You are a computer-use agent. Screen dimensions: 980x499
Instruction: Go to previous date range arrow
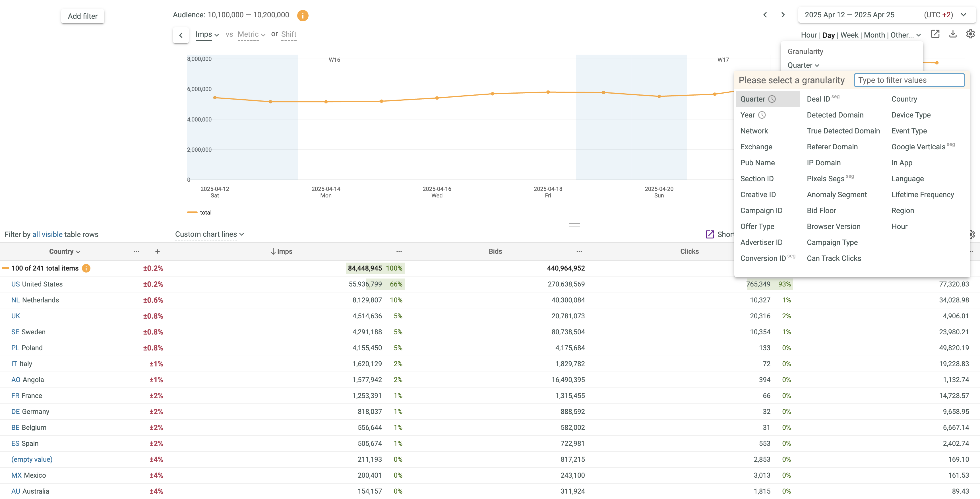[765, 15]
